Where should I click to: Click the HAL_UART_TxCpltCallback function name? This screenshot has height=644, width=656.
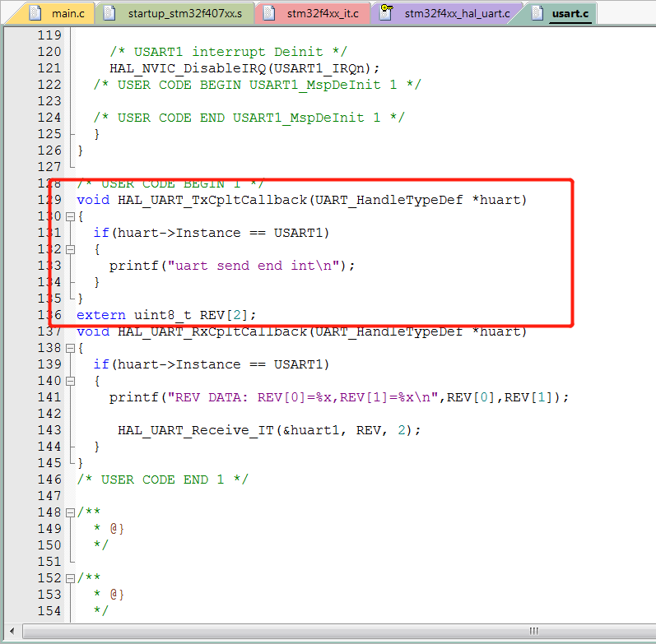pyautogui.click(x=212, y=200)
